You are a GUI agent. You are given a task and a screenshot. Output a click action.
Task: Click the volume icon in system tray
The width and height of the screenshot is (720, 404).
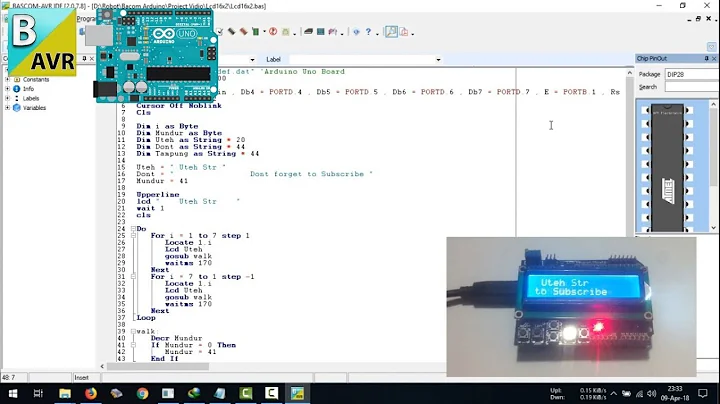pyautogui.click(x=652, y=393)
